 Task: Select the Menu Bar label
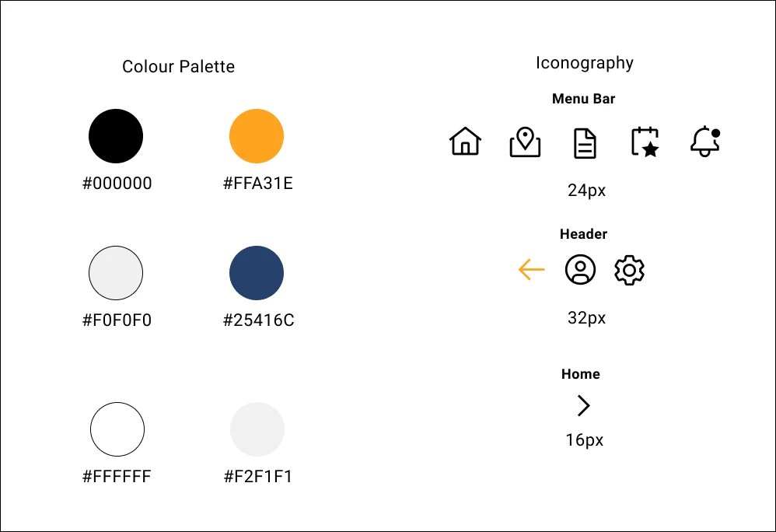click(584, 99)
